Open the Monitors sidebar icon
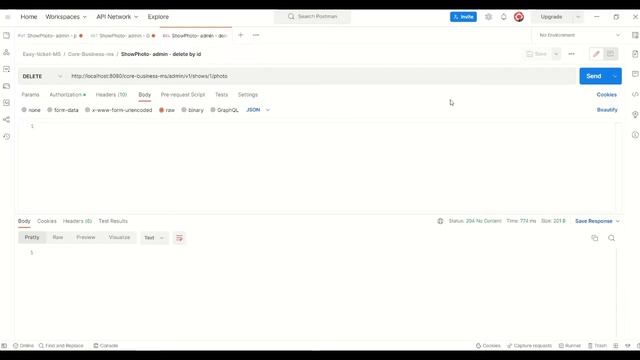The image size is (640, 360). [6, 103]
